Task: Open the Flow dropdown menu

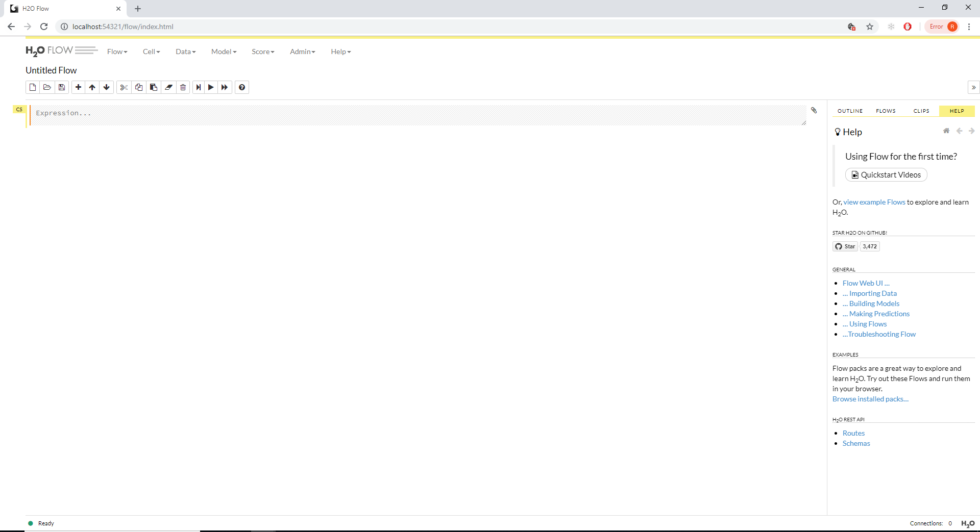Action: click(x=117, y=52)
